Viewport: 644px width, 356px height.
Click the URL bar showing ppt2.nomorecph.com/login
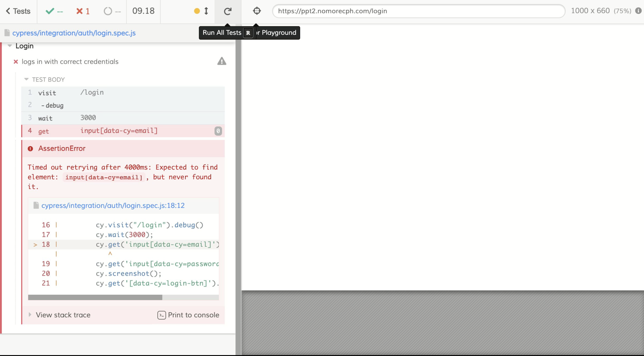pos(419,11)
